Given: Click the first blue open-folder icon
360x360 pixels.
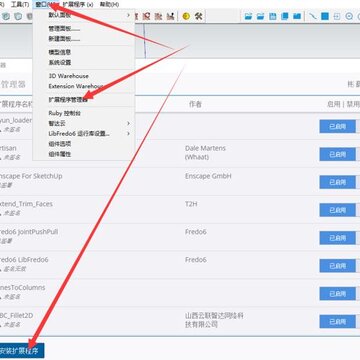Looking at the screenshot, I should coord(248,16).
